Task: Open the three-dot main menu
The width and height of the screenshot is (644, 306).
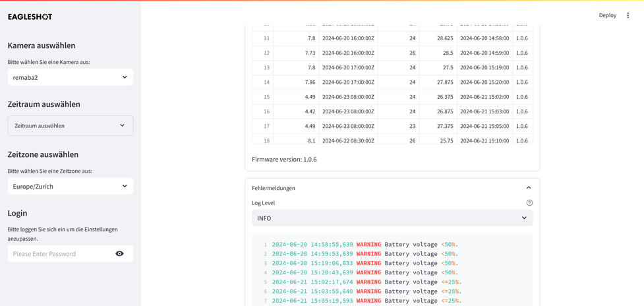Action: 628,15
